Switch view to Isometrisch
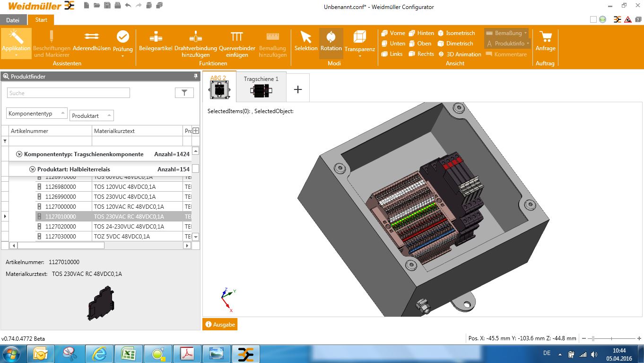Viewport: 644px width, 363px height. [457, 33]
